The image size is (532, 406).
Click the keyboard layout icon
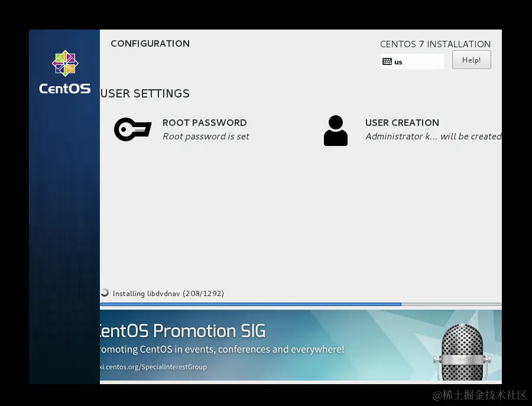[x=387, y=61]
